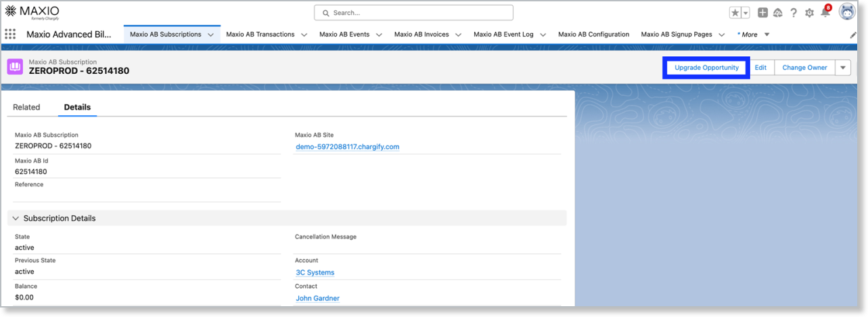Open the global actions plus icon
This screenshot has width=868, height=317.
pyautogui.click(x=762, y=13)
